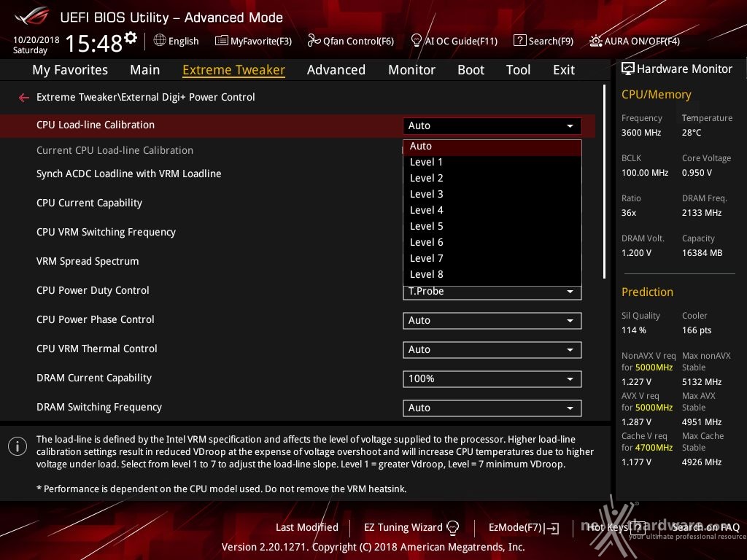Open the CPU VRM Thermal Control dropdown
The image size is (747, 560).
pos(492,349)
